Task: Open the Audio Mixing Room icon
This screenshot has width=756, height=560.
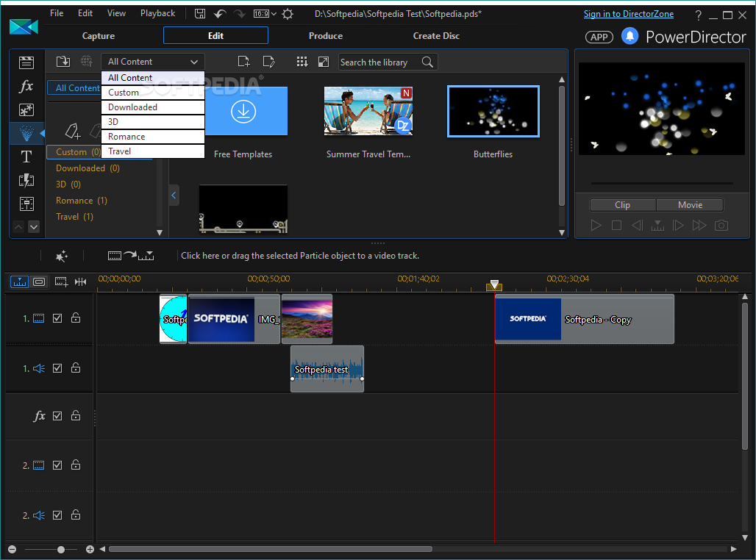Action: pyautogui.click(x=26, y=204)
